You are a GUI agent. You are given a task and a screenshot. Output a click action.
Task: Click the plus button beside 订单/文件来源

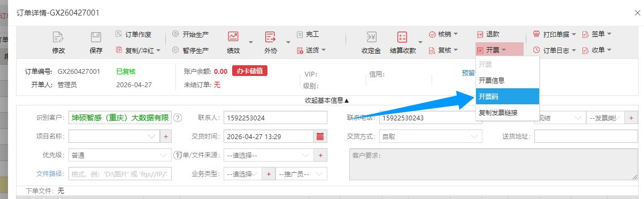pos(321,155)
